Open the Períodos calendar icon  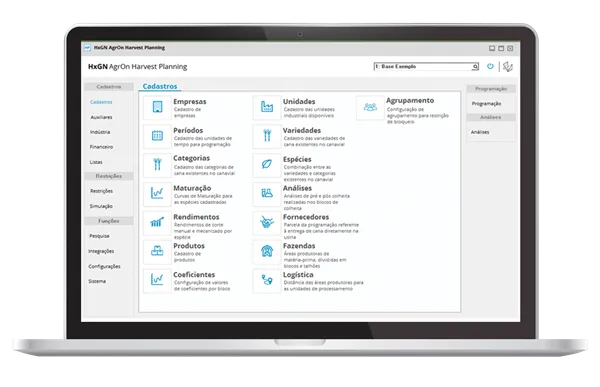point(157,136)
